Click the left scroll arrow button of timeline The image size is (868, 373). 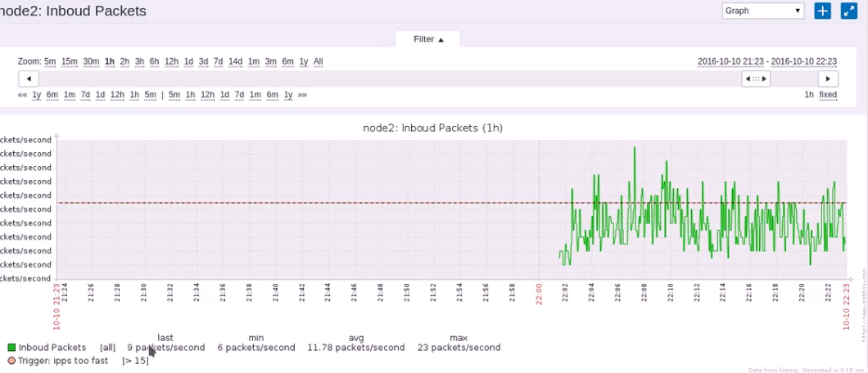coord(28,79)
